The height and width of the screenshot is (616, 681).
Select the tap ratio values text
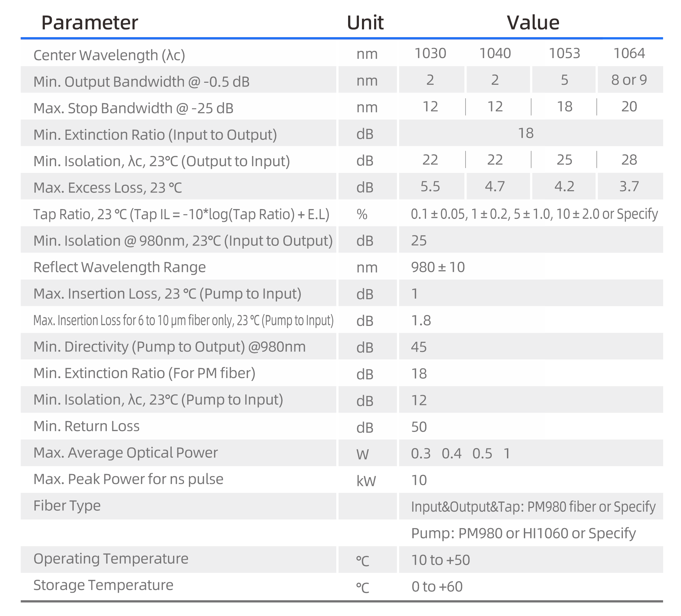tap(534, 214)
